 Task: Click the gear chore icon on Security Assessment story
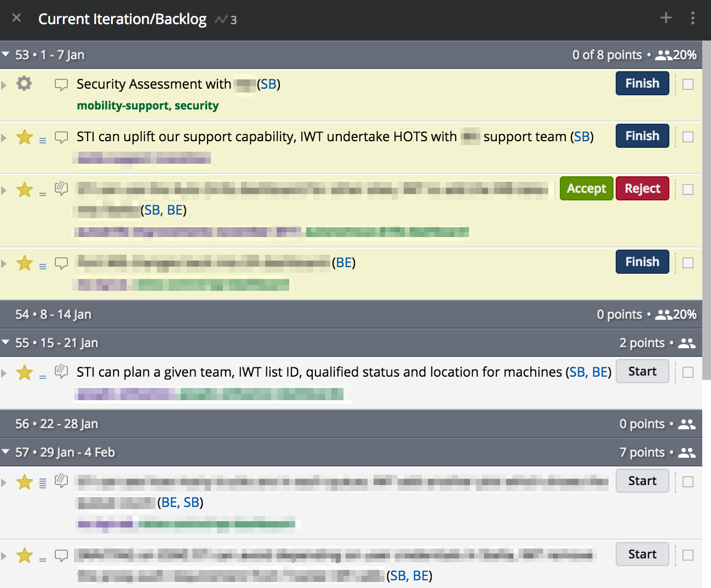24,84
